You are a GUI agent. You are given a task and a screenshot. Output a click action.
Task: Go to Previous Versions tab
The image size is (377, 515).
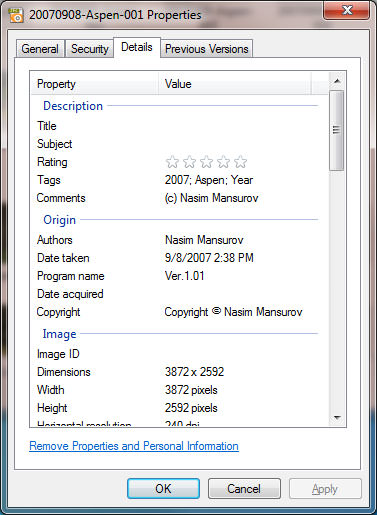(x=207, y=49)
